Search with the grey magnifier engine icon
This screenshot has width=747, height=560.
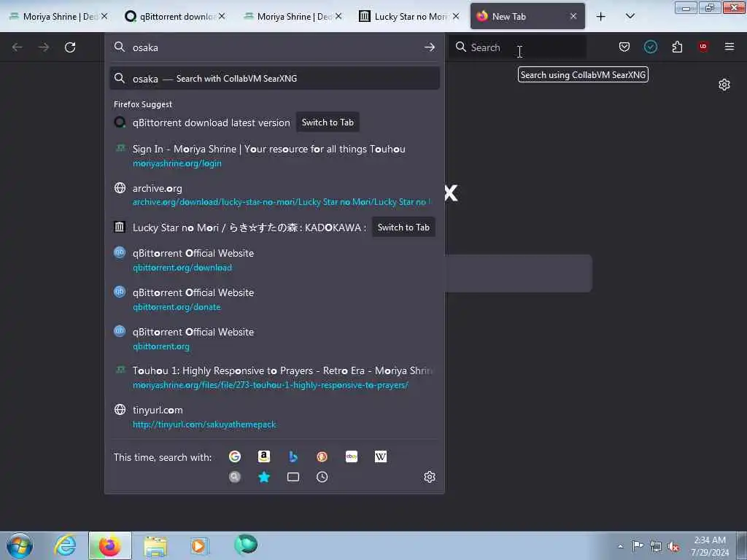point(234,477)
